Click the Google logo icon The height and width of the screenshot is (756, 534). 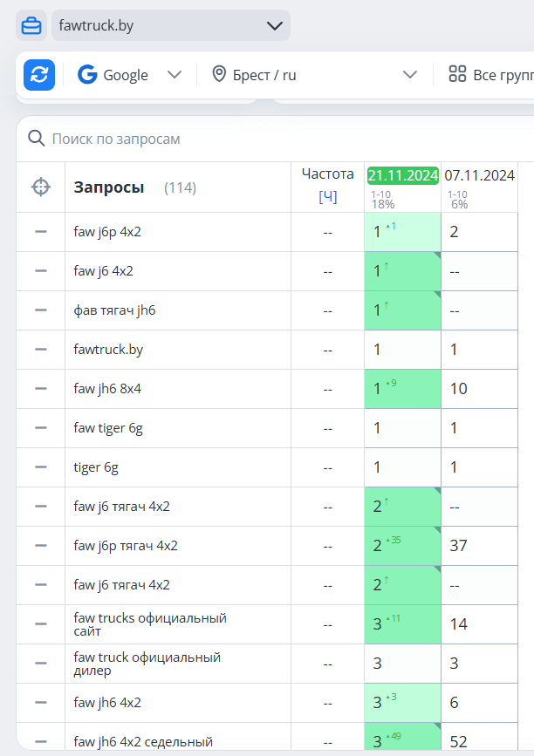[x=87, y=75]
